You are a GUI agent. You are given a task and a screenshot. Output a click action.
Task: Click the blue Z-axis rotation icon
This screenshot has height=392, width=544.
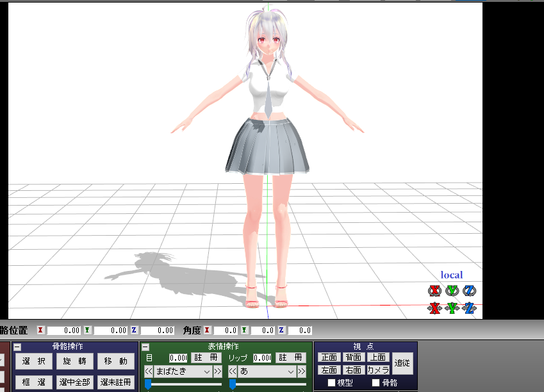click(x=470, y=291)
